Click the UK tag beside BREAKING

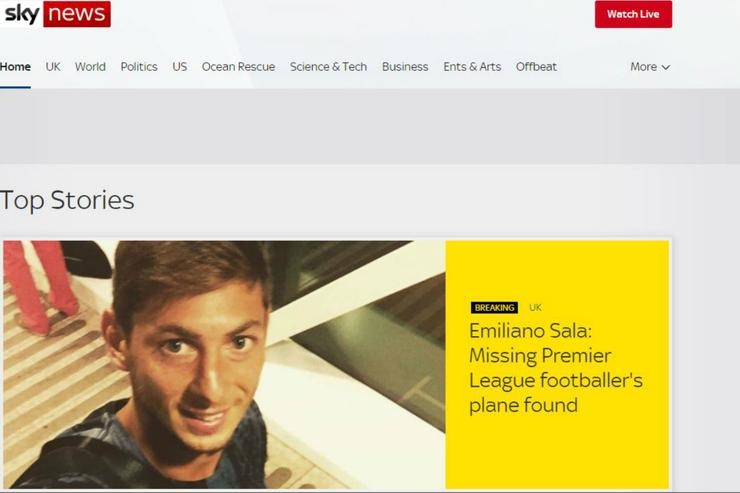(535, 308)
